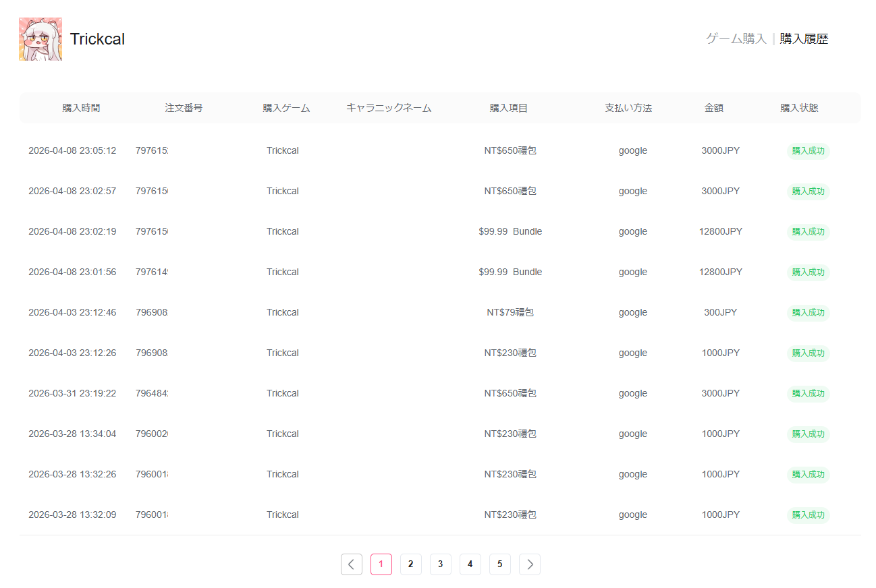Switch to the 購入履歴 tab

pyautogui.click(x=804, y=39)
